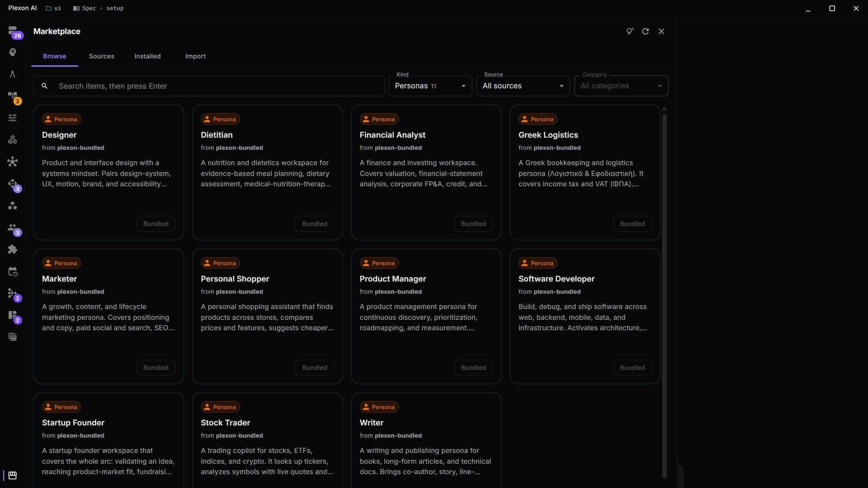Click the 'Spec · setup' title bar label

[103, 8]
